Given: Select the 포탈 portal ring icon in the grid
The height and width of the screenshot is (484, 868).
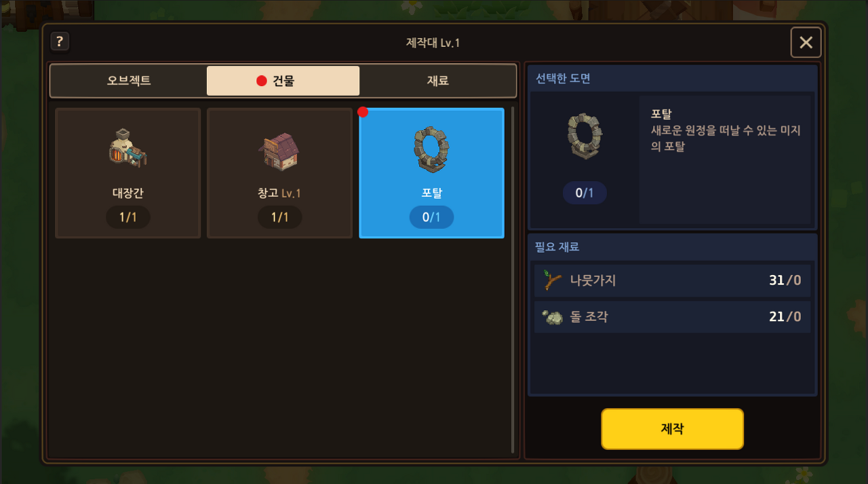Looking at the screenshot, I should point(431,149).
